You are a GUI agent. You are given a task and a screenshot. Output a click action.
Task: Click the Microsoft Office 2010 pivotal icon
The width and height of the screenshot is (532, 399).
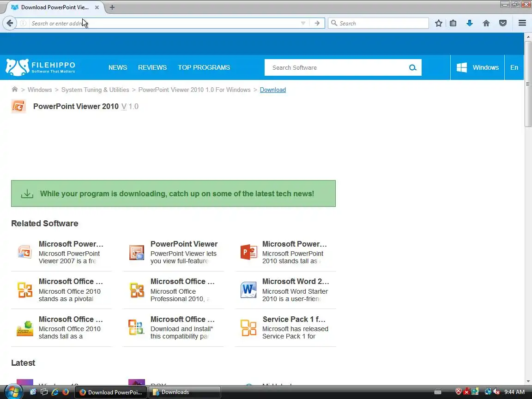pyautogui.click(x=25, y=290)
